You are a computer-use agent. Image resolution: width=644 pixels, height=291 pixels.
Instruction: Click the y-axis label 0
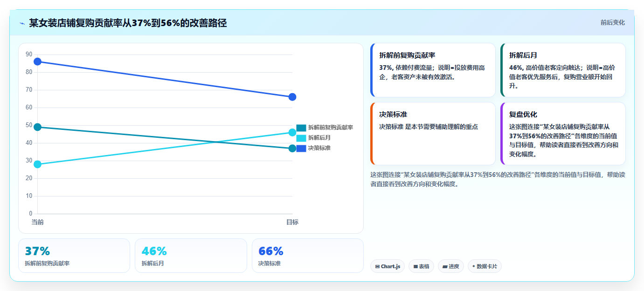click(31, 214)
